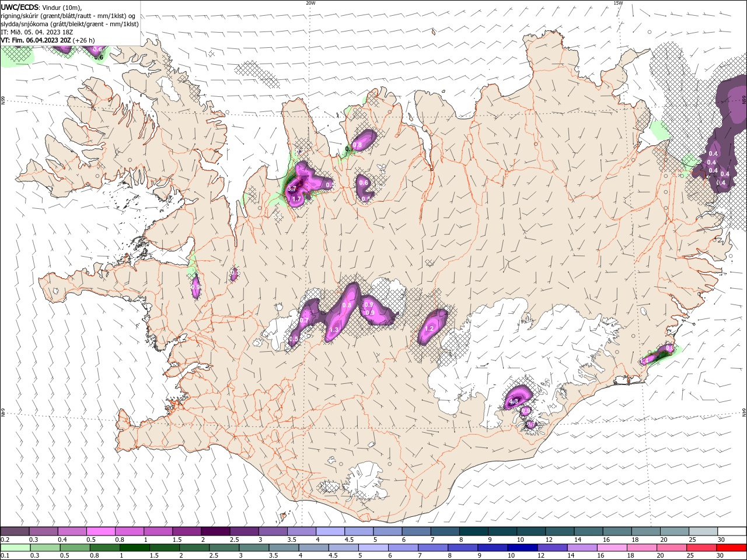Click the VT: Fim. 06.04.2023 20Z text

[x=36, y=40]
